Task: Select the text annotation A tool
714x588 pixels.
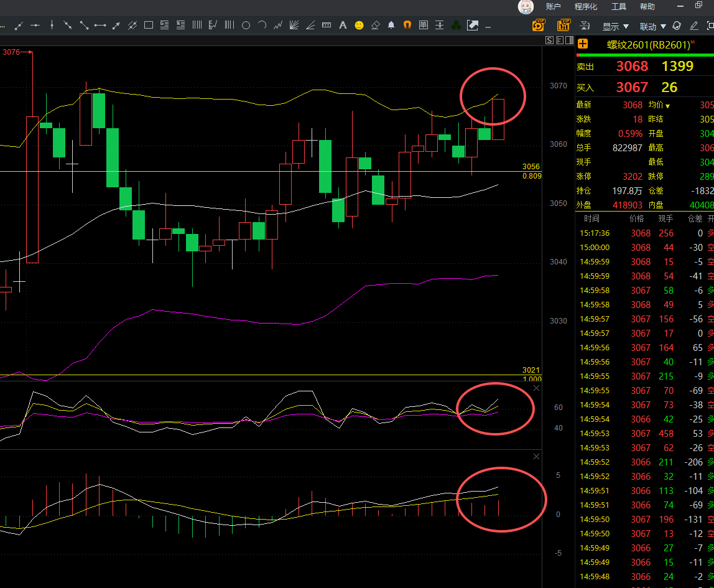Action: pos(343,26)
